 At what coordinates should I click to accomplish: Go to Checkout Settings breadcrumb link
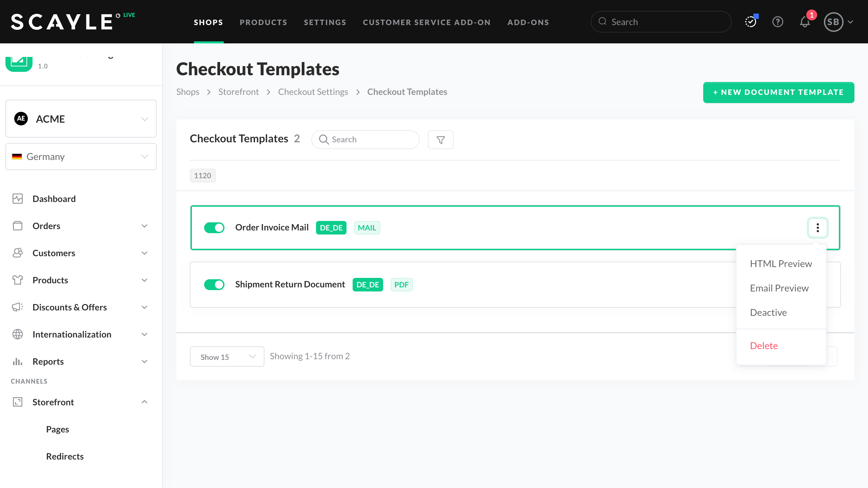pos(313,92)
